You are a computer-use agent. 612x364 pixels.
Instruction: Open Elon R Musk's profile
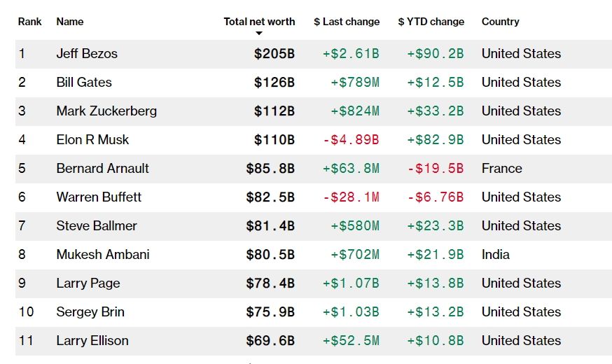[x=92, y=140]
